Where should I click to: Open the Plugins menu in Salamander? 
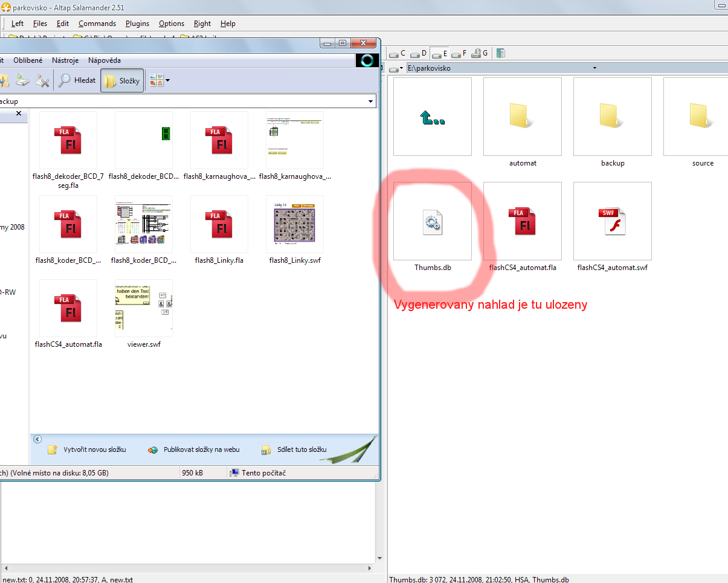[137, 24]
